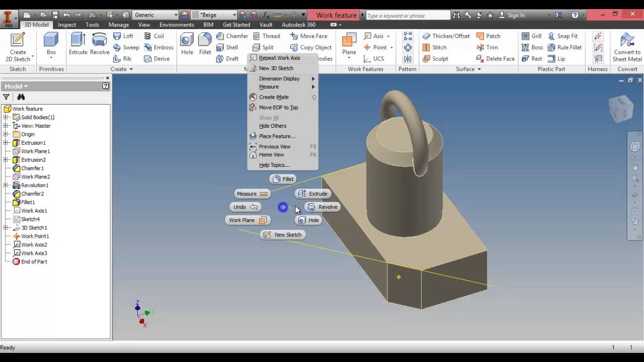Select the UCS tool

tap(374, 58)
